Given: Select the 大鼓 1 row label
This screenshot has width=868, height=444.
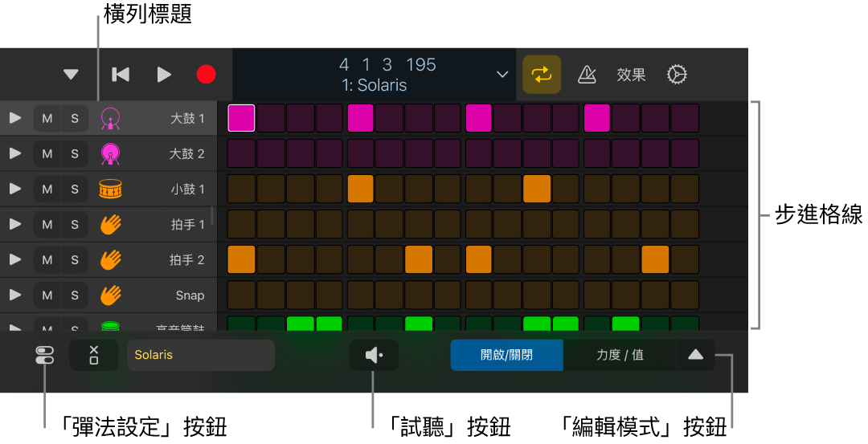Looking at the screenshot, I should [187, 118].
